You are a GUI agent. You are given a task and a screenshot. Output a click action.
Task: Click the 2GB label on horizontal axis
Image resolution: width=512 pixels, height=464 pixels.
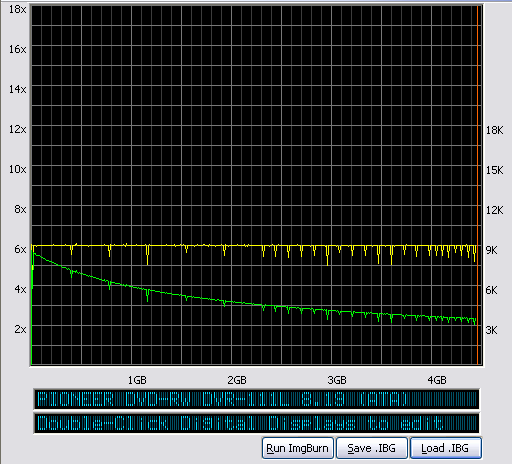point(237,380)
